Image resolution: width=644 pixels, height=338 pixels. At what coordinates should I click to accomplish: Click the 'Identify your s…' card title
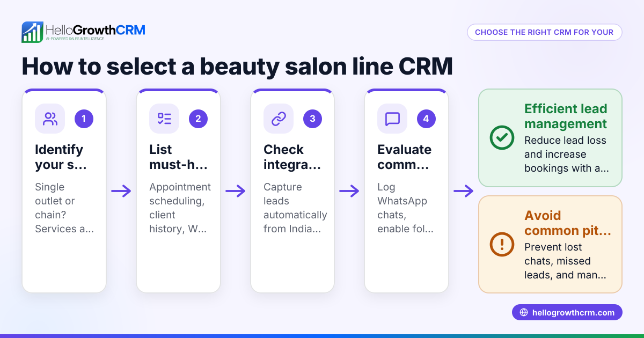[x=61, y=157]
